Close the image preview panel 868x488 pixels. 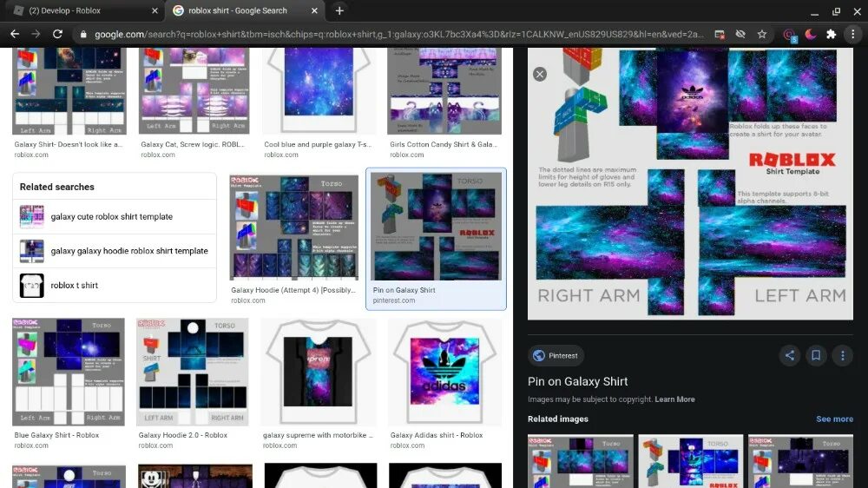click(x=540, y=74)
